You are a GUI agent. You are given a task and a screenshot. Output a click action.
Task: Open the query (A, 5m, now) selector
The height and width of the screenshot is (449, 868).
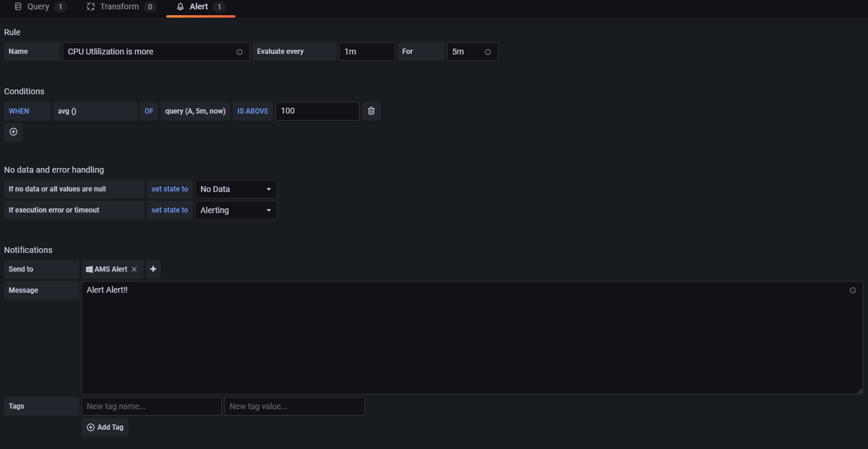tap(196, 111)
